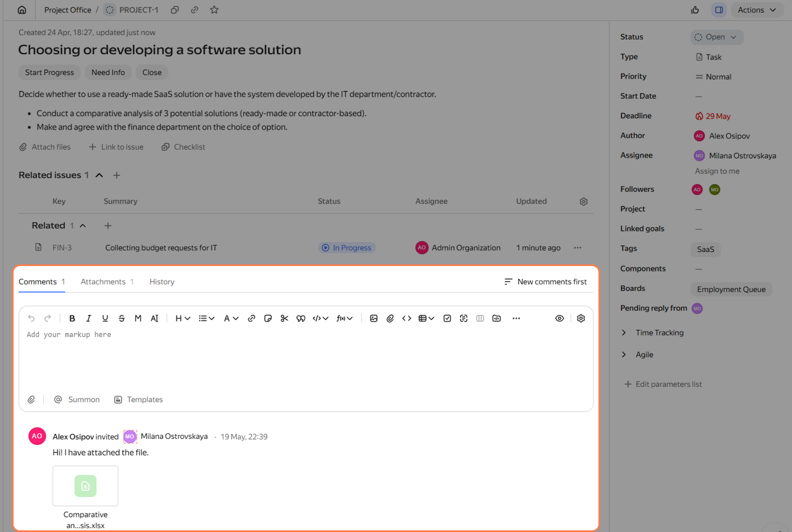Screen dimensions: 792x532
Task: Copy the PROJECT-1 issue key icon
Action: 175,10
